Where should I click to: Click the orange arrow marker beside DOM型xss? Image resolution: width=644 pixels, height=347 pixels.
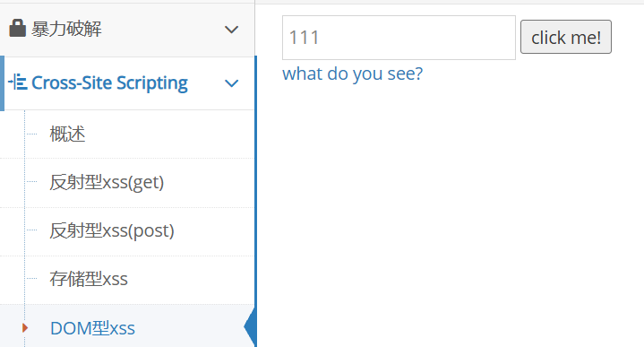click(x=25, y=327)
